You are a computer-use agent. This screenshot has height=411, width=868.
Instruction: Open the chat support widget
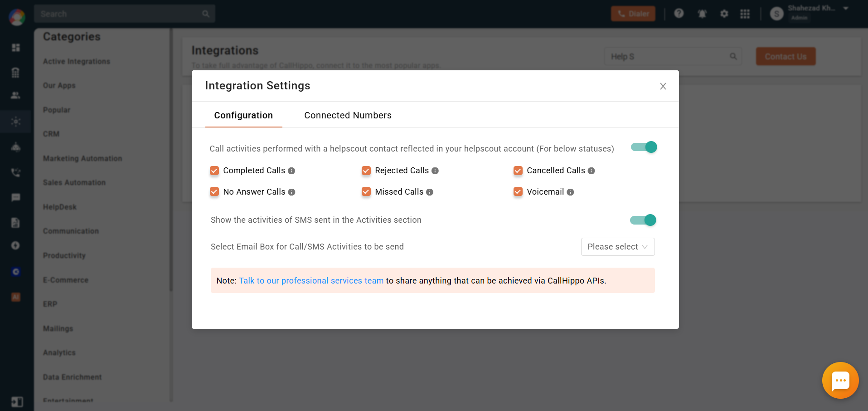tap(840, 381)
